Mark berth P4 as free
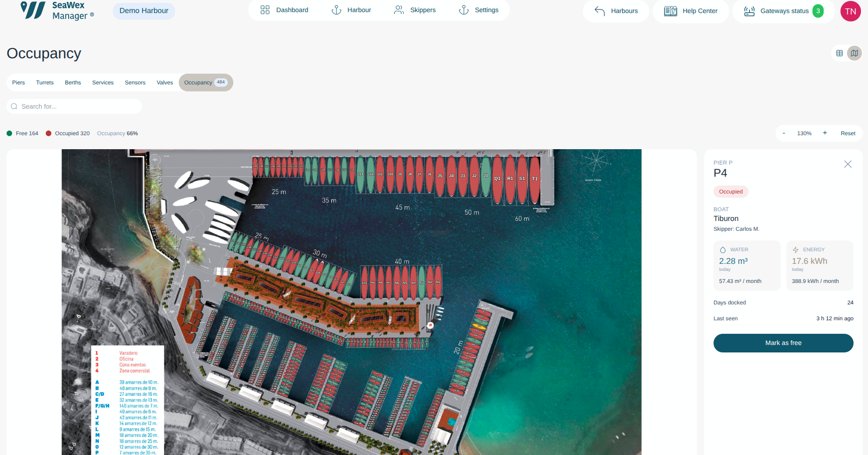This screenshot has height=455, width=868. click(x=784, y=343)
